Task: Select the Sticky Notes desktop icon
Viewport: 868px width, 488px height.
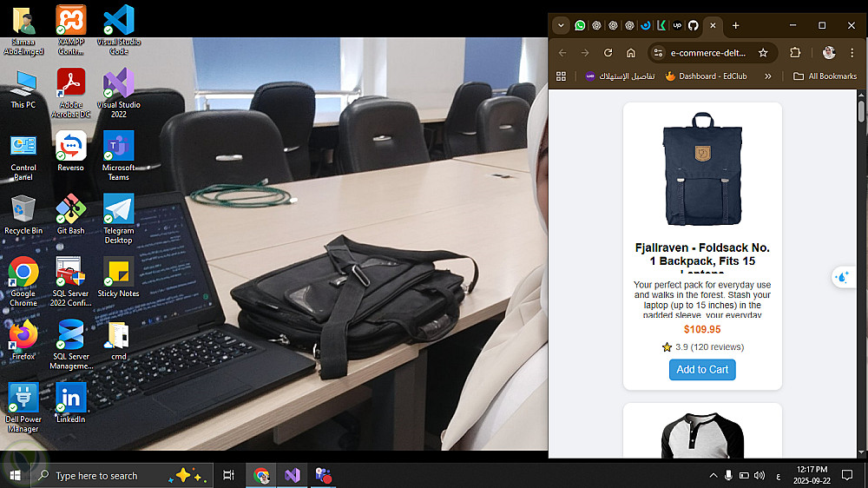Action: (x=118, y=277)
